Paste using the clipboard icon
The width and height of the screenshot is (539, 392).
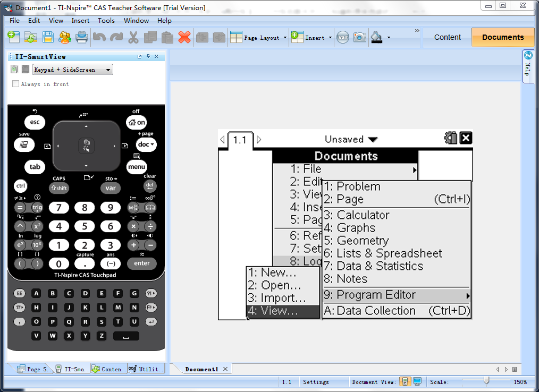coord(167,37)
